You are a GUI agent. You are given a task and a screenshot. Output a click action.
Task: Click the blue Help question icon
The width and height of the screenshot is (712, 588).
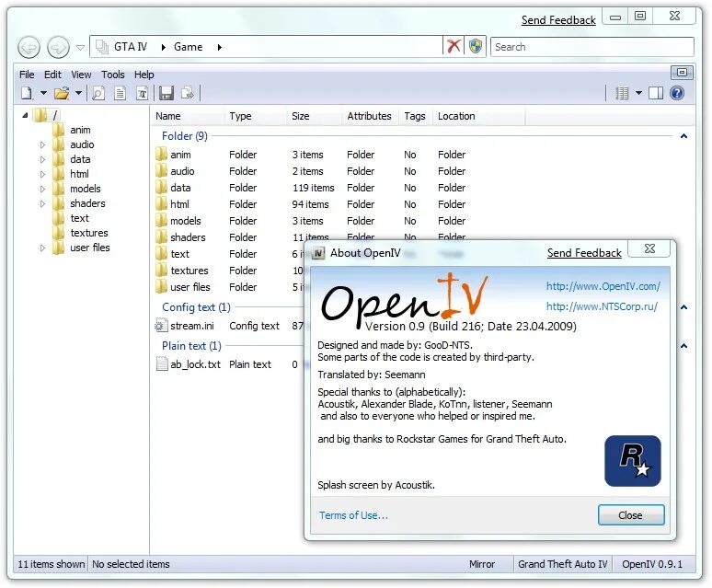coord(677,93)
